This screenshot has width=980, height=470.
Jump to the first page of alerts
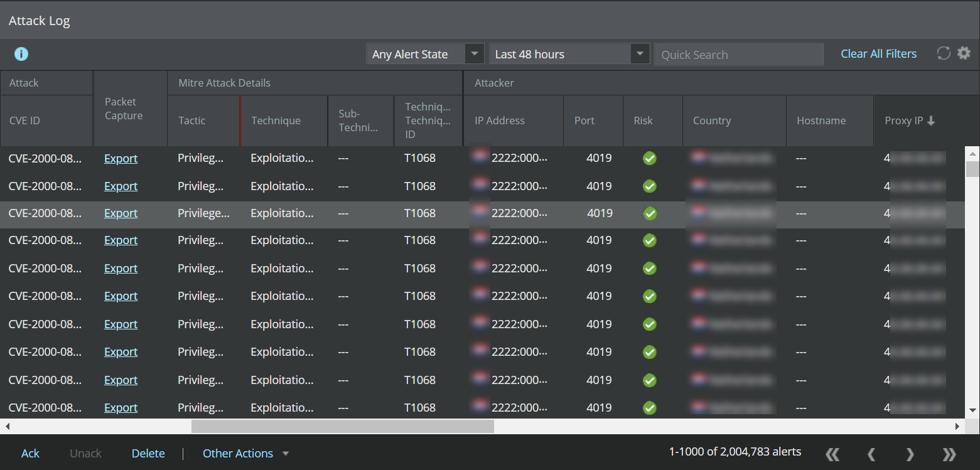coord(832,454)
